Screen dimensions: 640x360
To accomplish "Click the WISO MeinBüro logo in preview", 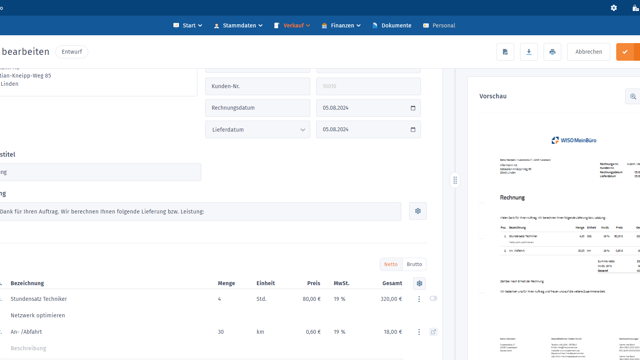I will [x=573, y=140].
